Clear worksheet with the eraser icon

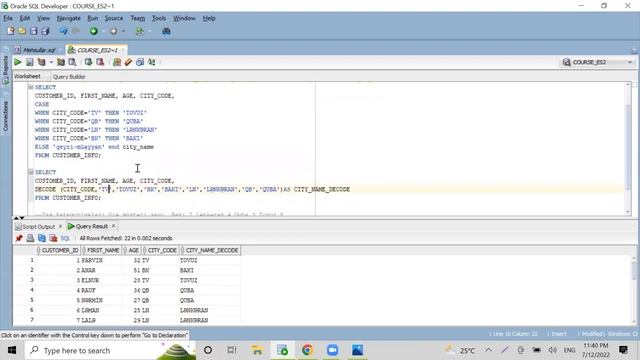pos(128,62)
